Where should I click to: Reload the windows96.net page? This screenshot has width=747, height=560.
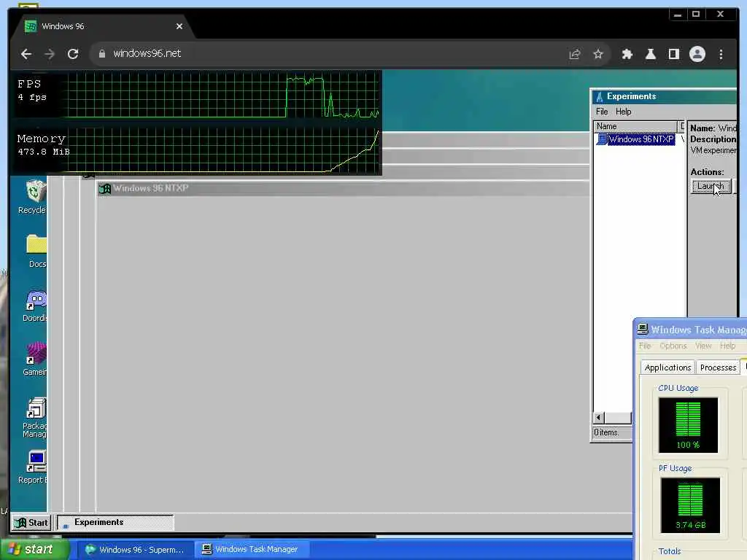click(73, 54)
